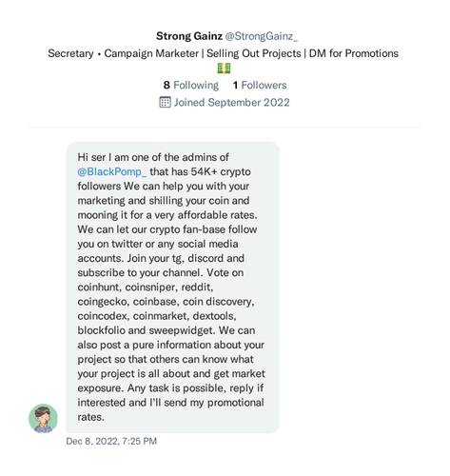
Task: Select the gray direct message bubble
Action: 172,288
